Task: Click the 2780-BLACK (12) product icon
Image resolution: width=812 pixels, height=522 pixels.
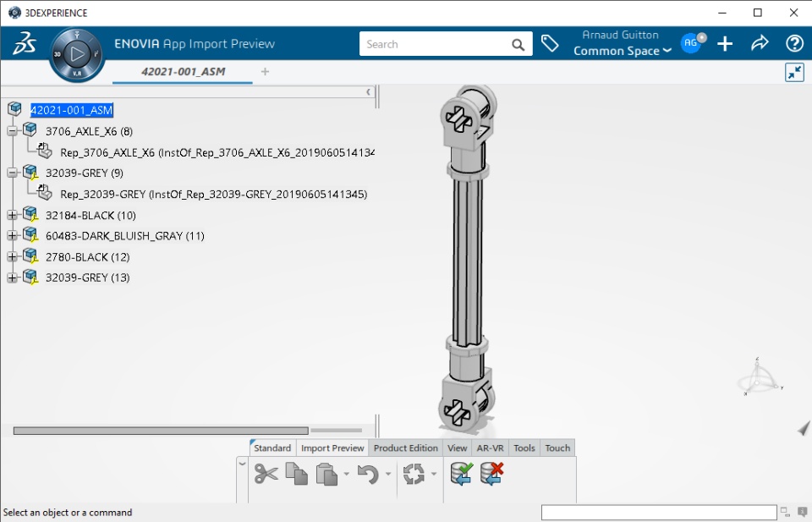Action: pyautogui.click(x=30, y=256)
